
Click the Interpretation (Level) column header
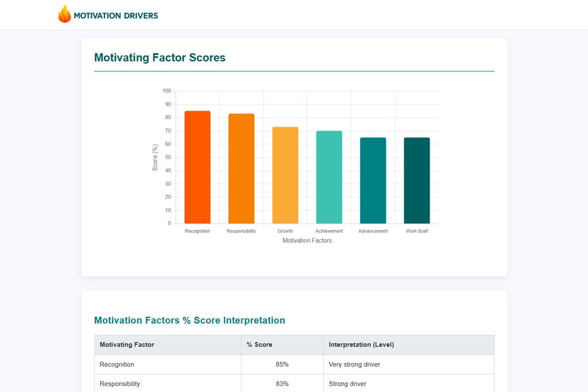click(361, 345)
